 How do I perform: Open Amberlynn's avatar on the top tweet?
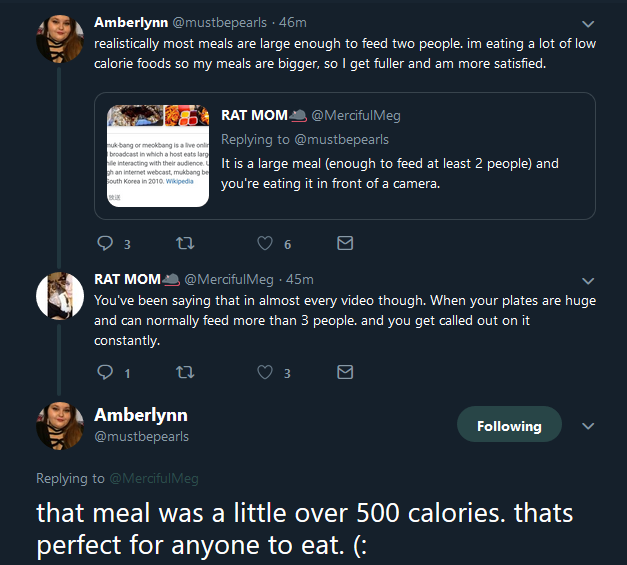(60, 39)
